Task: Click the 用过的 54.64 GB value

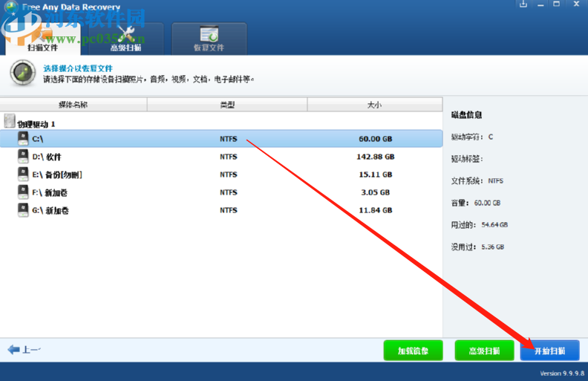Action: pyautogui.click(x=494, y=225)
